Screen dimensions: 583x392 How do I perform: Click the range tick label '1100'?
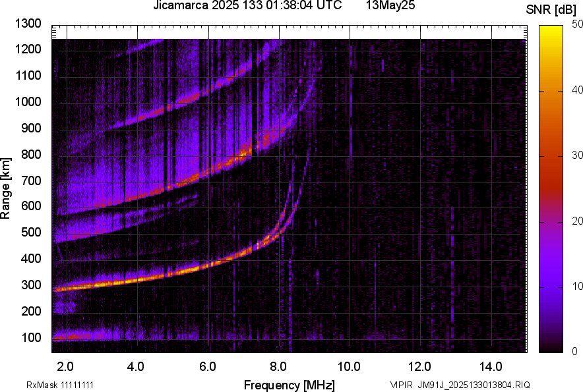28,75
